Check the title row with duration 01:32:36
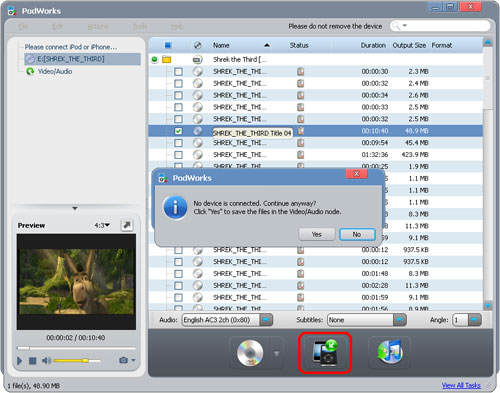Screen dimensions: 500x393 [x=178, y=155]
